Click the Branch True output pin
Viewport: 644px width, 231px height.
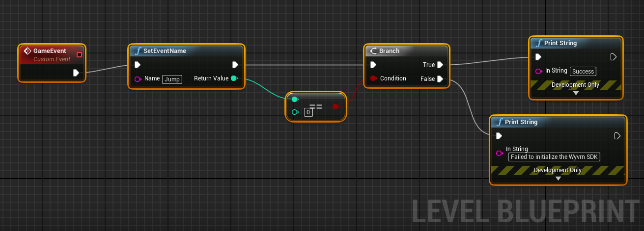pos(440,65)
